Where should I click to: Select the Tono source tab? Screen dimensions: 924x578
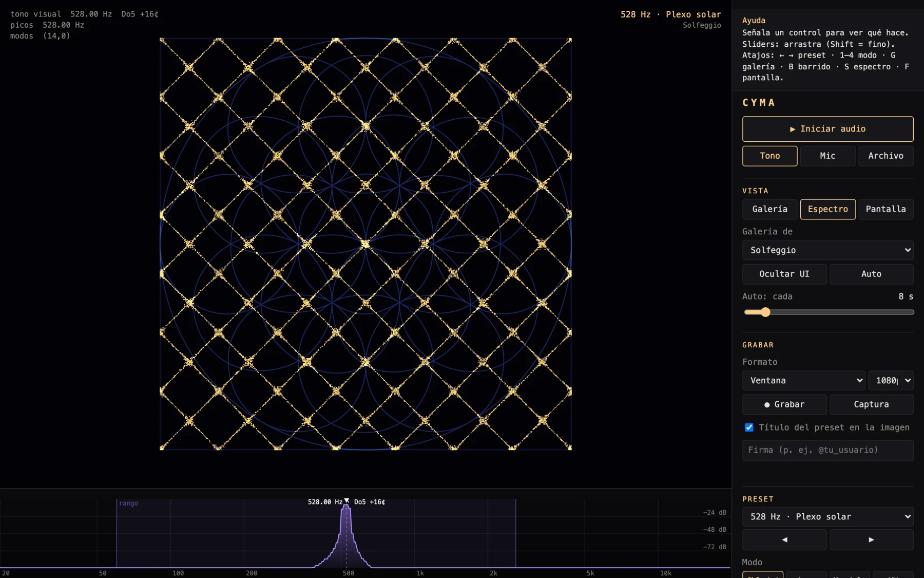coord(769,156)
